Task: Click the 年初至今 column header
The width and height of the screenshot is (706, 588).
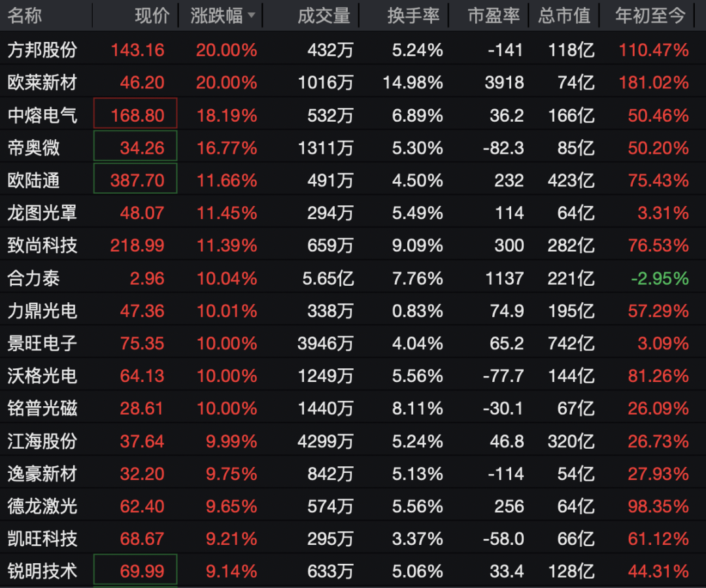Action: (x=650, y=16)
